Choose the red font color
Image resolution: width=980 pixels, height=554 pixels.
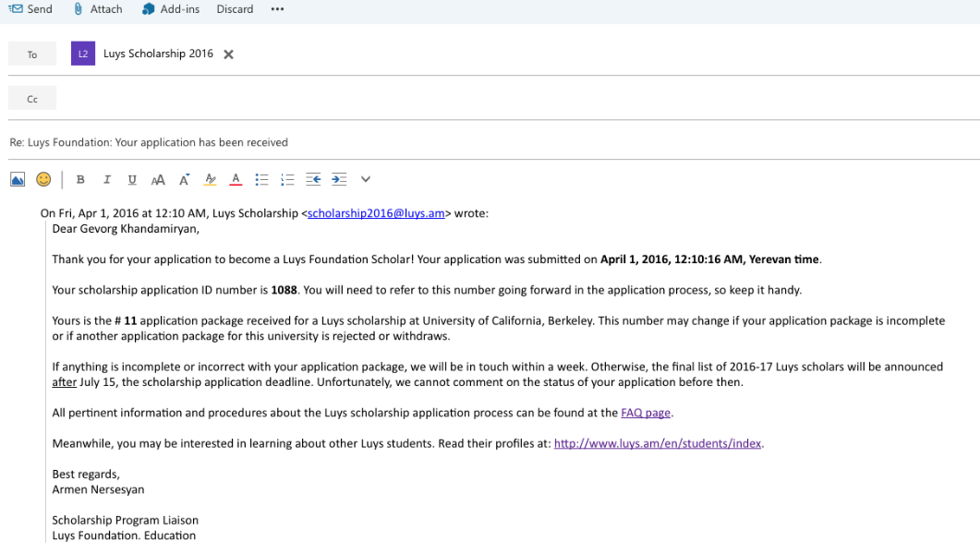(236, 180)
